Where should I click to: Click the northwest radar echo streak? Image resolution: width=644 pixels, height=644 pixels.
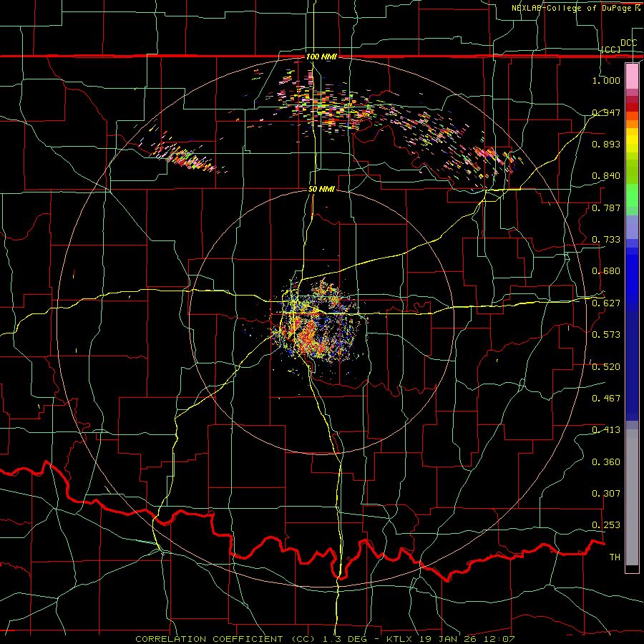point(185,156)
